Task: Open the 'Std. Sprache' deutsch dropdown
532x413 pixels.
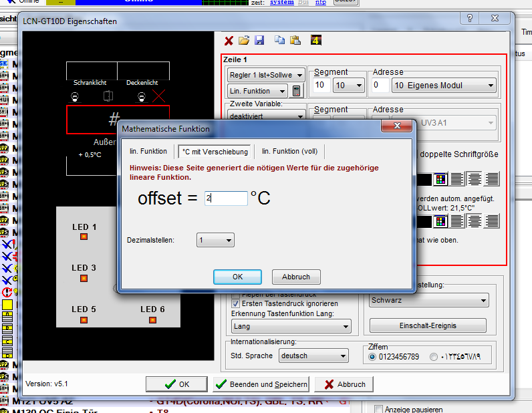Action: [313, 356]
